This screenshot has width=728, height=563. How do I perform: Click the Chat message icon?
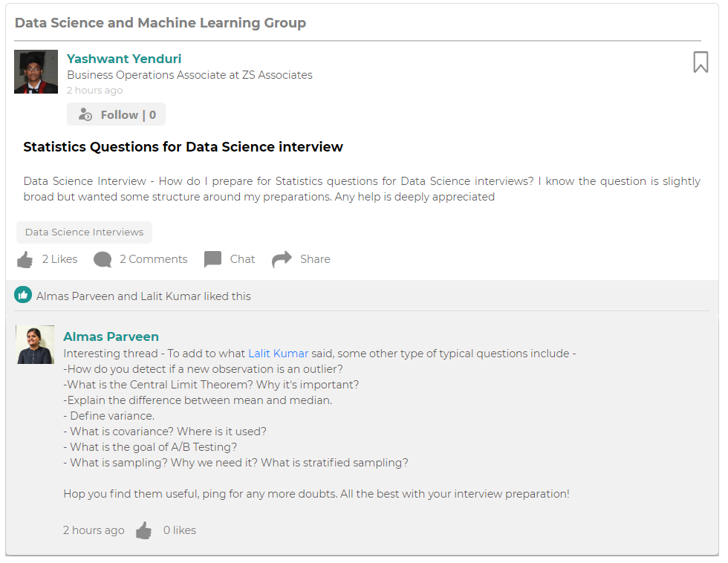213,259
